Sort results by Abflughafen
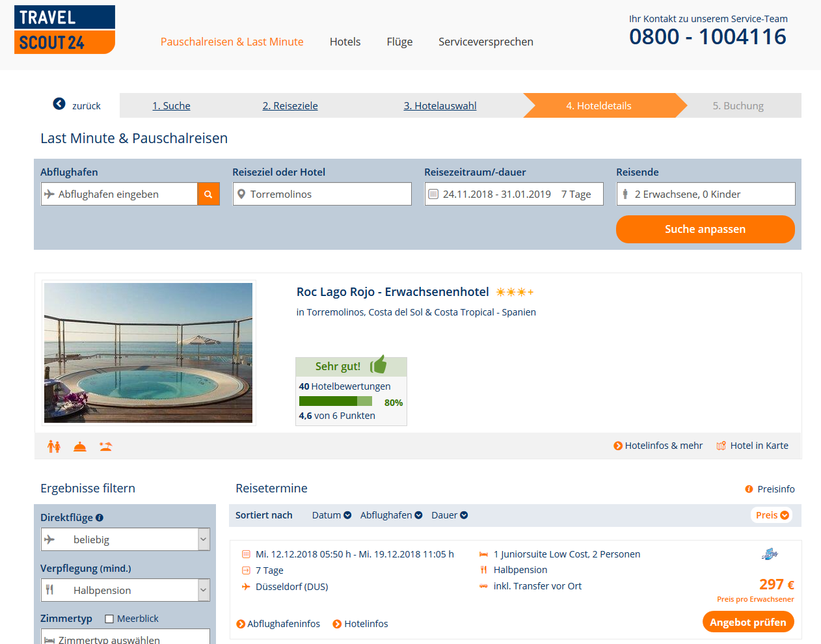The height and width of the screenshot is (644, 821). coord(392,515)
